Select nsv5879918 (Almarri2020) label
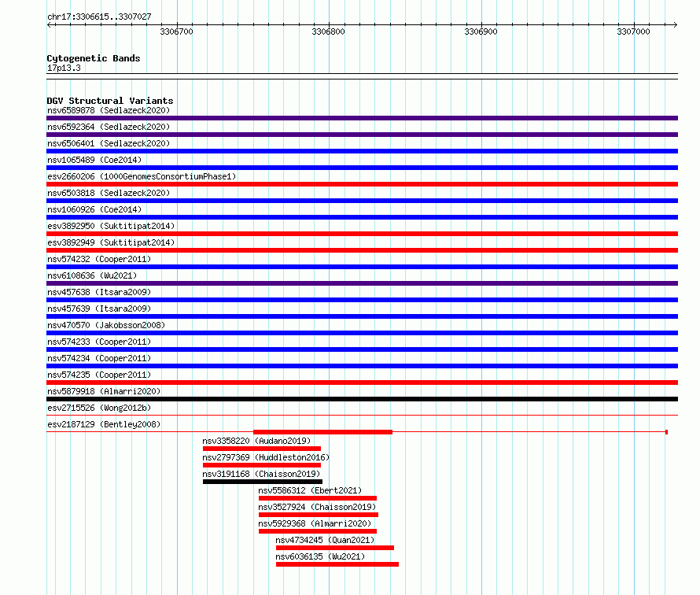The width and height of the screenshot is (700, 595). pos(104,391)
